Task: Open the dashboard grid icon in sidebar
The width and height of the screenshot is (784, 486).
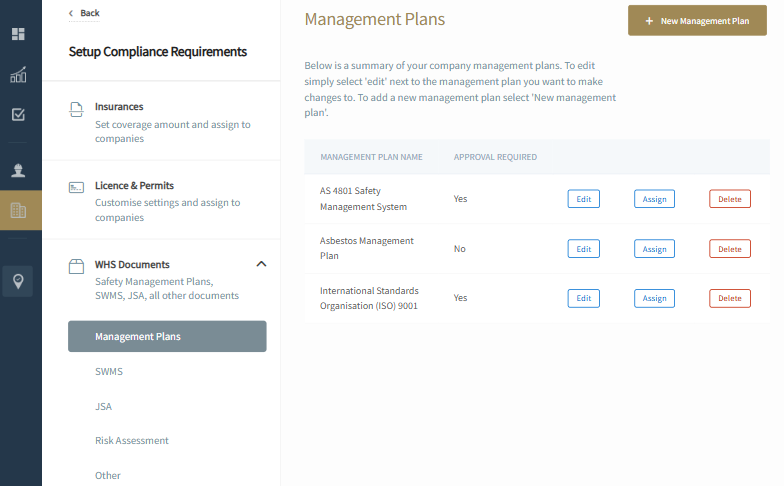Action: pyautogui.click(x=18, y=34)
